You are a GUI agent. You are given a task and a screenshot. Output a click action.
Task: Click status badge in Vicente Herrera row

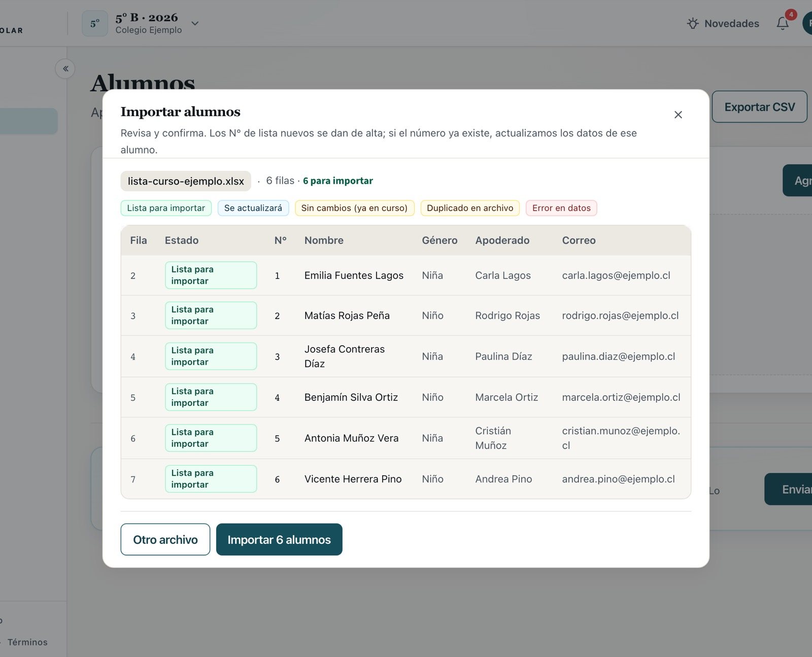pos(211,478)
